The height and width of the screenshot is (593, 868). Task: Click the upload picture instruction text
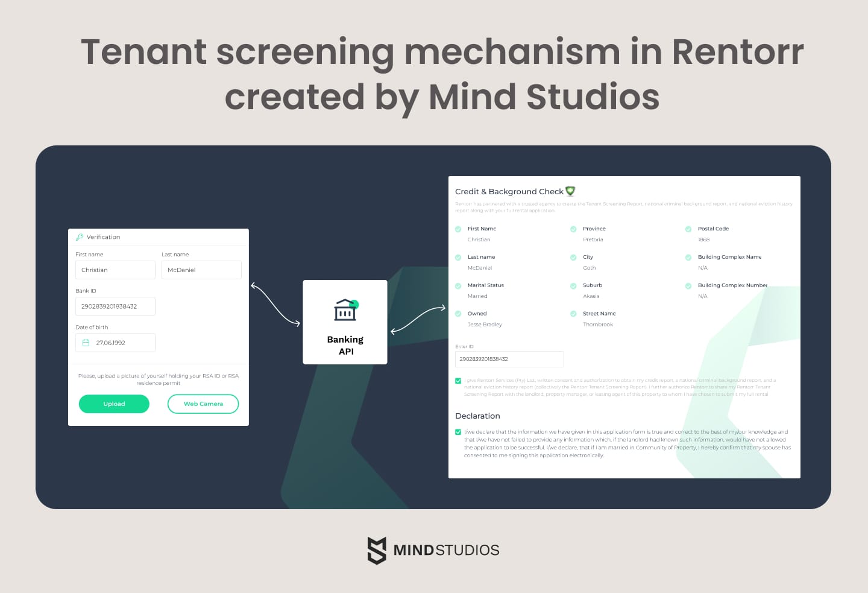(x=159, y=379)
